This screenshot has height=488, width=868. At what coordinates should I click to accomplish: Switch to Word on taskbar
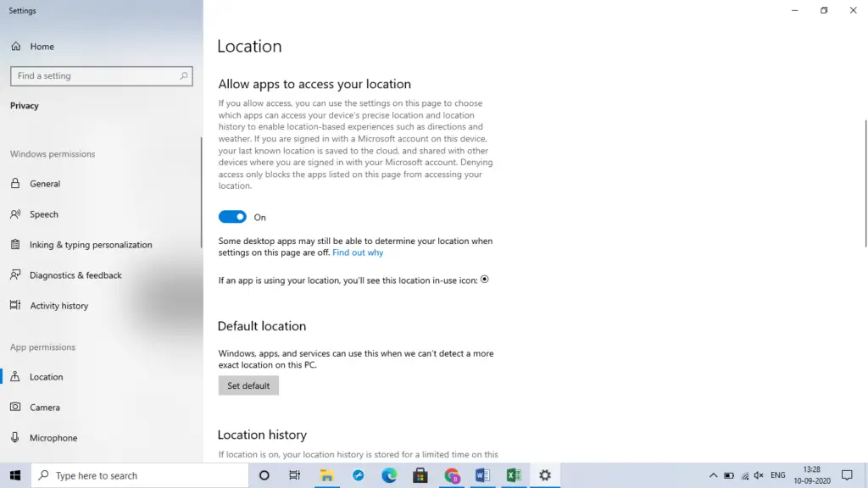point(482,475)
